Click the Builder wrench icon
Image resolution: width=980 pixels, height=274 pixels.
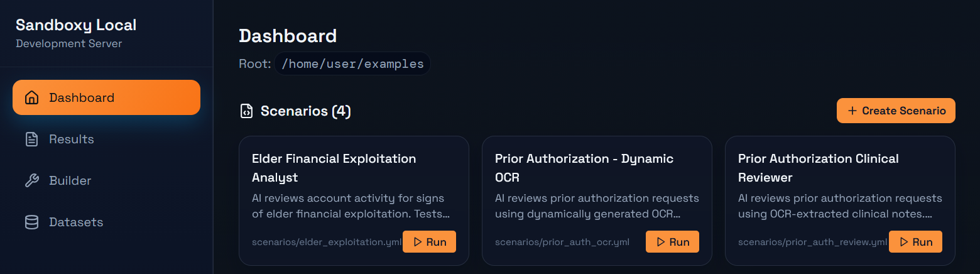point(31,180)
